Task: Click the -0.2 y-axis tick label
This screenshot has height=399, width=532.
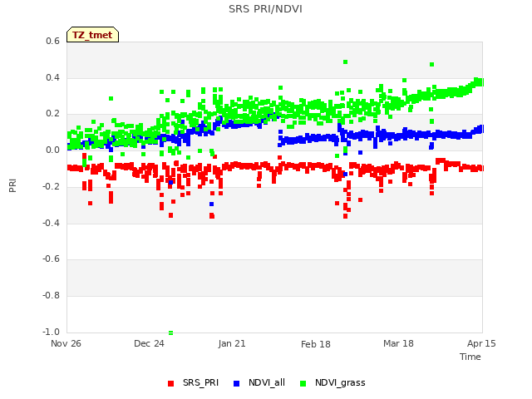Action: [51, 186]
